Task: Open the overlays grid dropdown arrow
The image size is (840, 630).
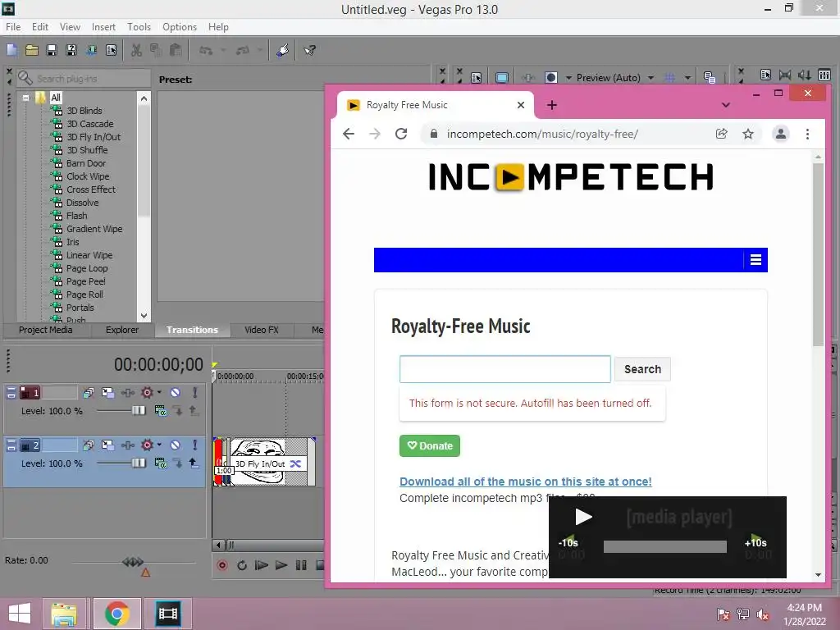Action: (x=687, y=78)
